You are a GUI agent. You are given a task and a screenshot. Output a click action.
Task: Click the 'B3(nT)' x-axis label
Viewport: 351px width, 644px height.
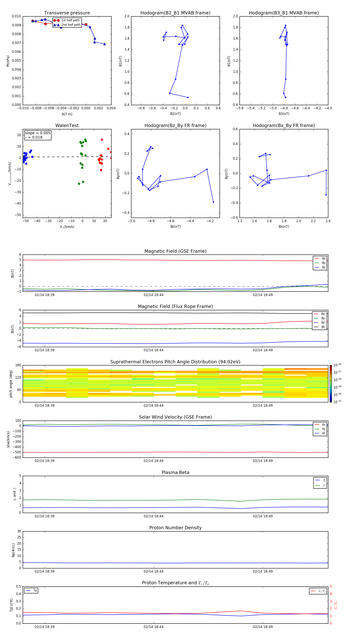[284, 114]
